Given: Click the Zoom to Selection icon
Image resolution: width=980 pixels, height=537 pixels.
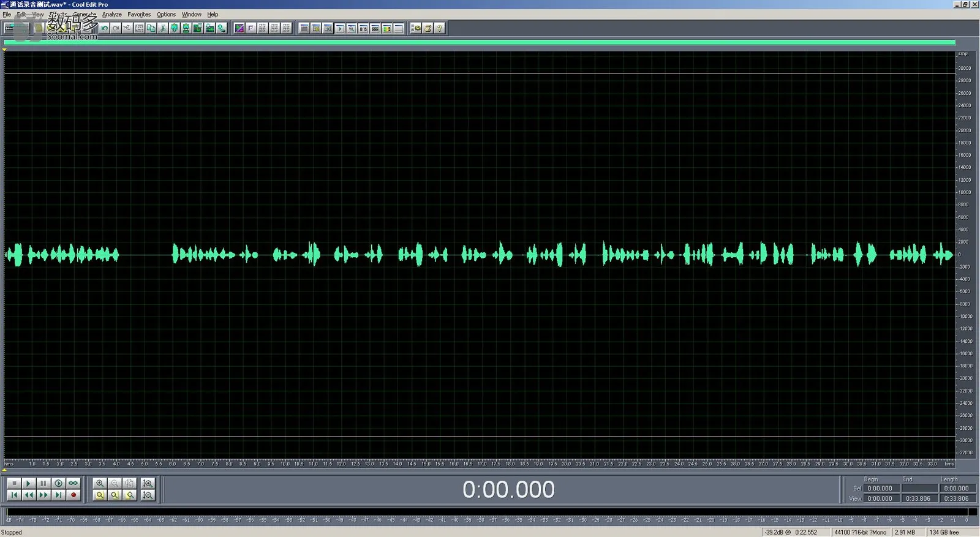Looking at the screenshot, I should (100, 495).
